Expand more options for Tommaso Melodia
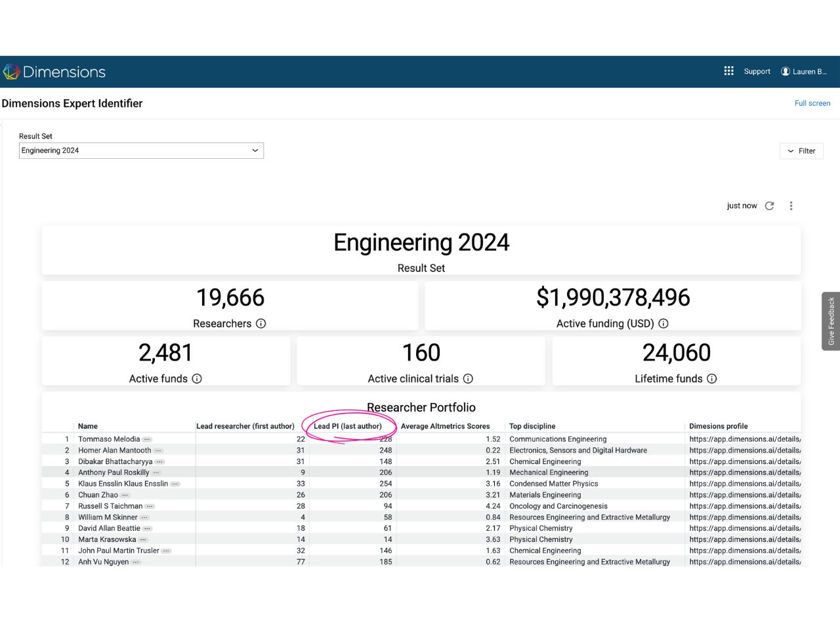Screen dimensions: 840x630 (x=147, y=440)
